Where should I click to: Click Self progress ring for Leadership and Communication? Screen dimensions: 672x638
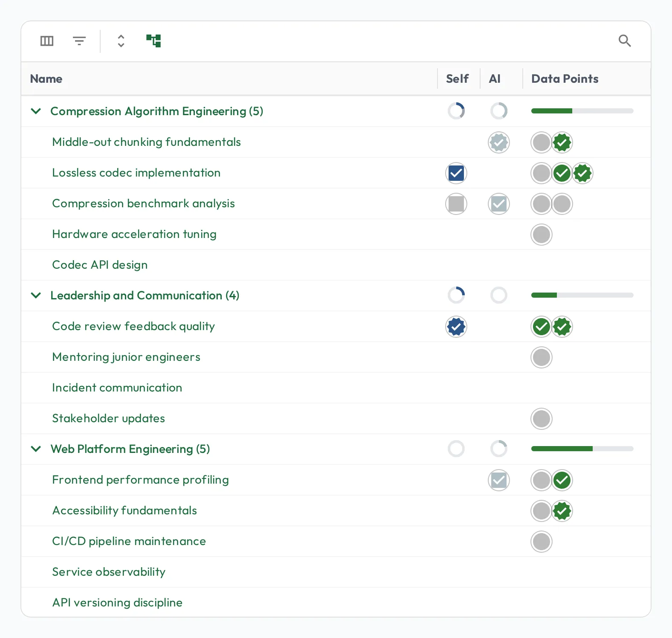[x=456, y=295]
